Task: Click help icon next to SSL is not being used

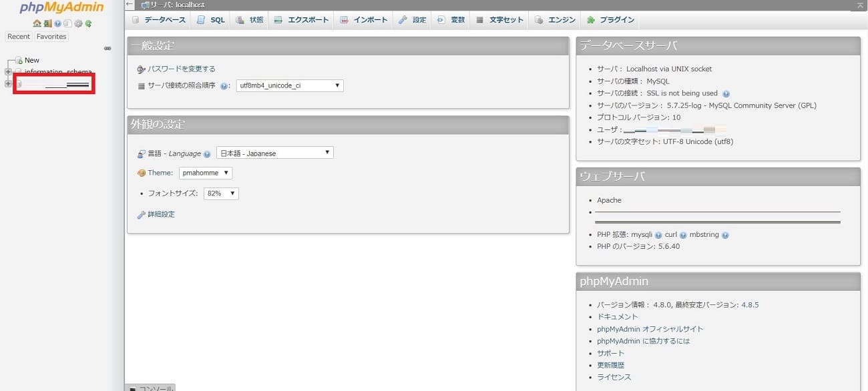Action: coord(726,94)
